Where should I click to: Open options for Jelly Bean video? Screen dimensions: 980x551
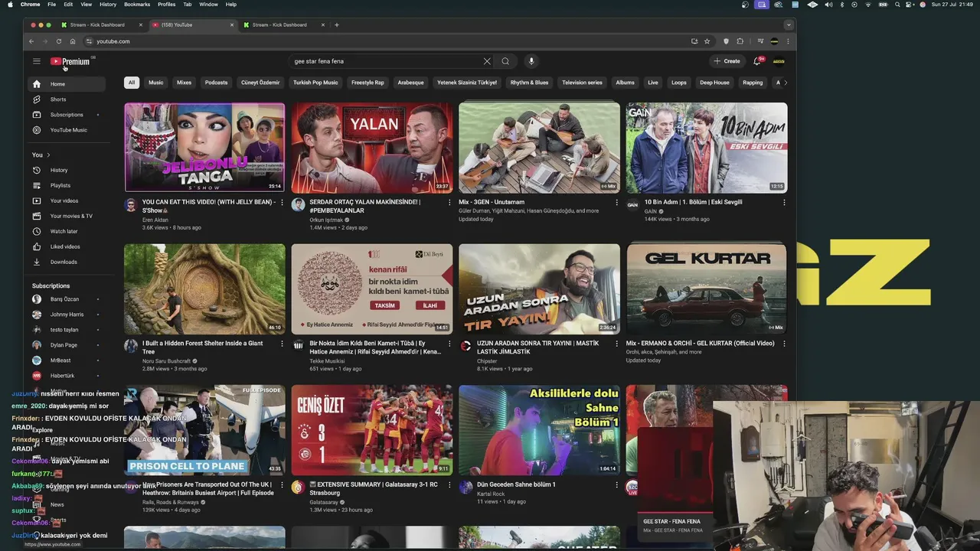pos(282,203)
